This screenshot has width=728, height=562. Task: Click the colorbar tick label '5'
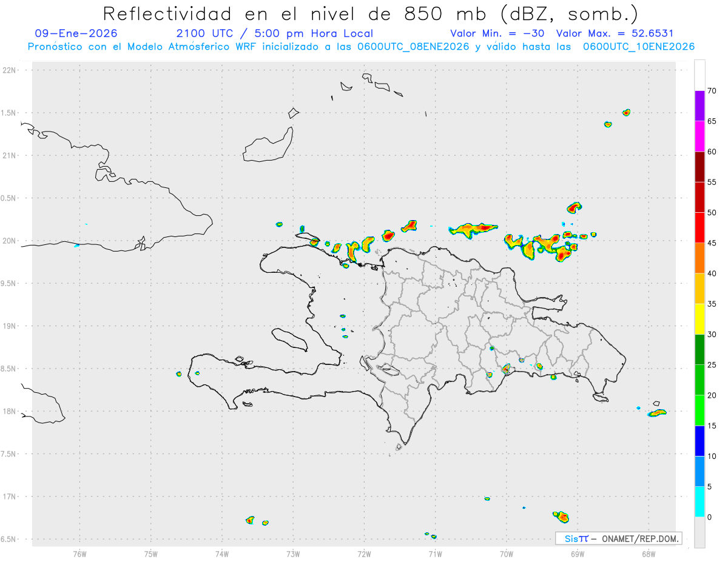(709, 487)
